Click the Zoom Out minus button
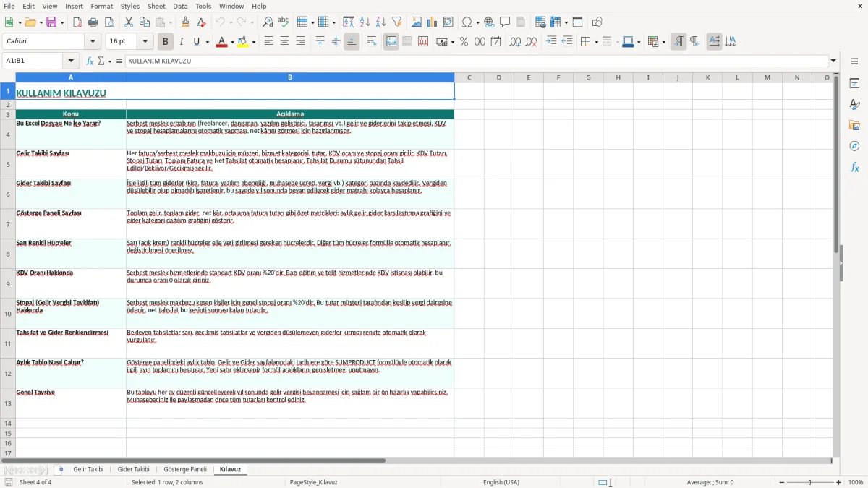868x488 pixels. point(781,482)
